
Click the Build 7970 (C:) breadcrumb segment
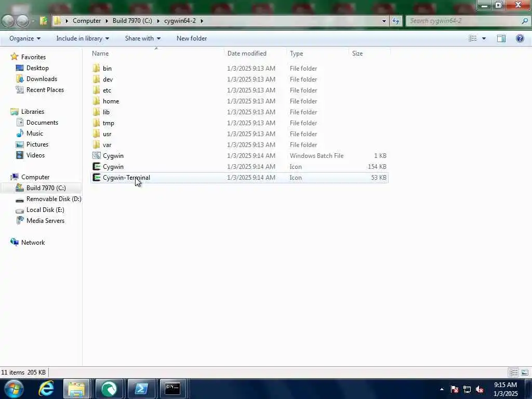[x=132, y=21]
